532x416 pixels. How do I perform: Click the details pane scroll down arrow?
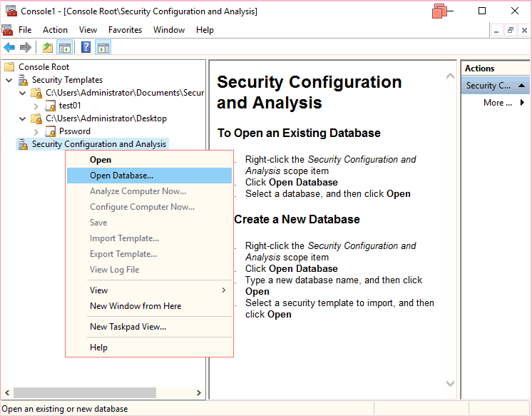[x=450, y=383]
